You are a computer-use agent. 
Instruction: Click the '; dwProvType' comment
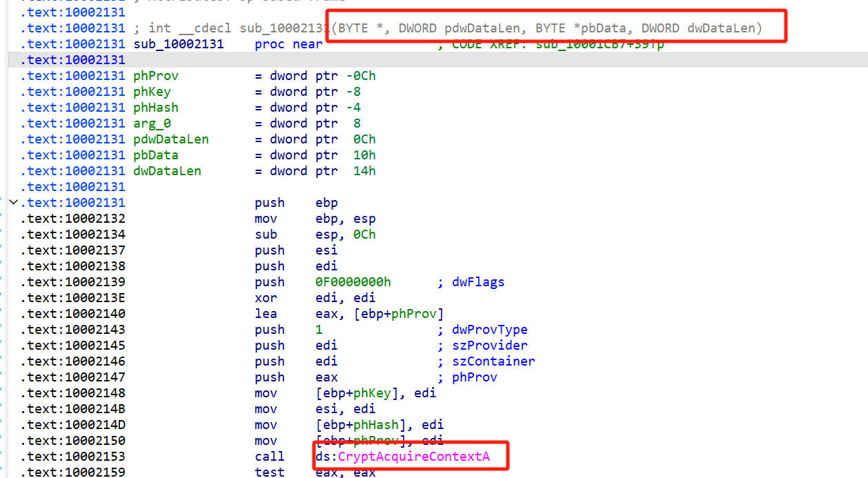(x=482, y=330)
